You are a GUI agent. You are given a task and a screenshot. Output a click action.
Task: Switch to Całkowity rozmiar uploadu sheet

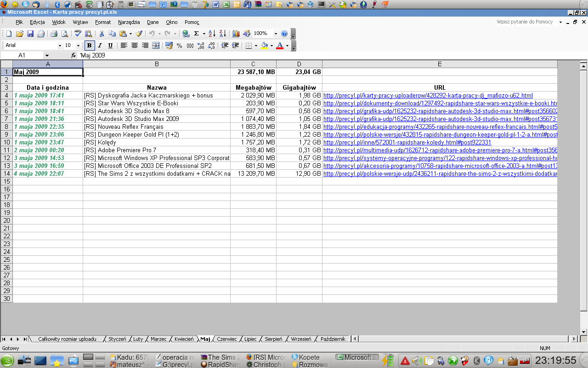[x=68, y=339]
